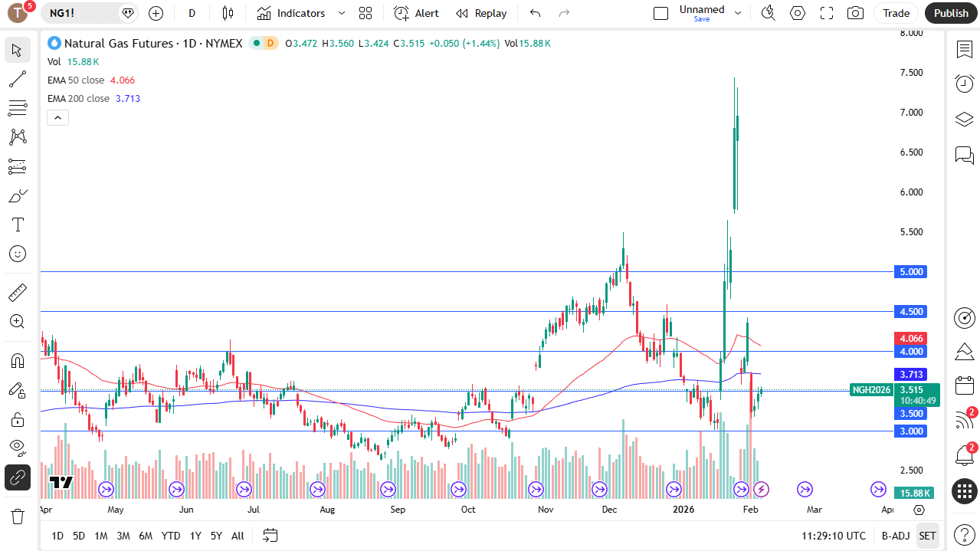
Task: Open the profile avatar menu
Action: (18, 13)
